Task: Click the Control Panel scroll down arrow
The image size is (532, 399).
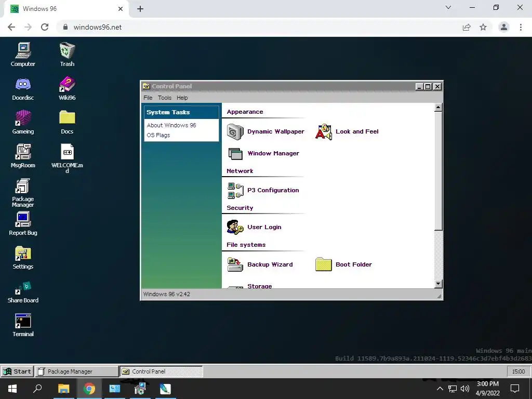Action: [438, 284]
